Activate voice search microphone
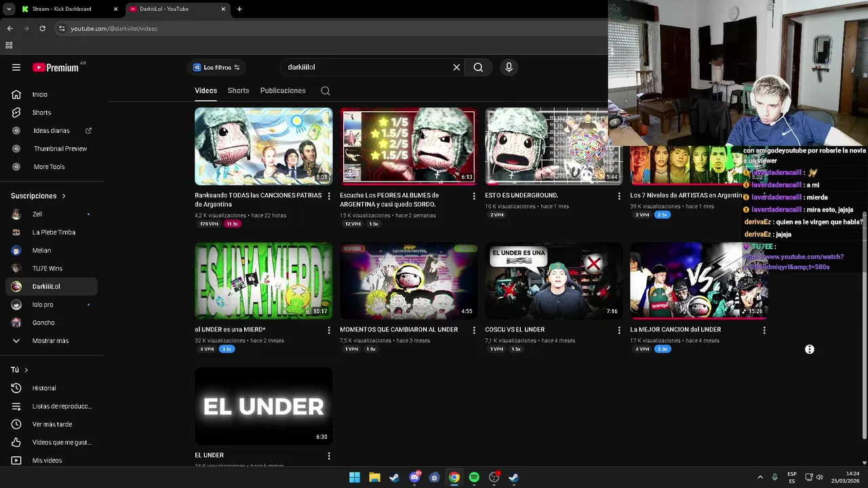868x488 pixels. click(x=509, y=67)
